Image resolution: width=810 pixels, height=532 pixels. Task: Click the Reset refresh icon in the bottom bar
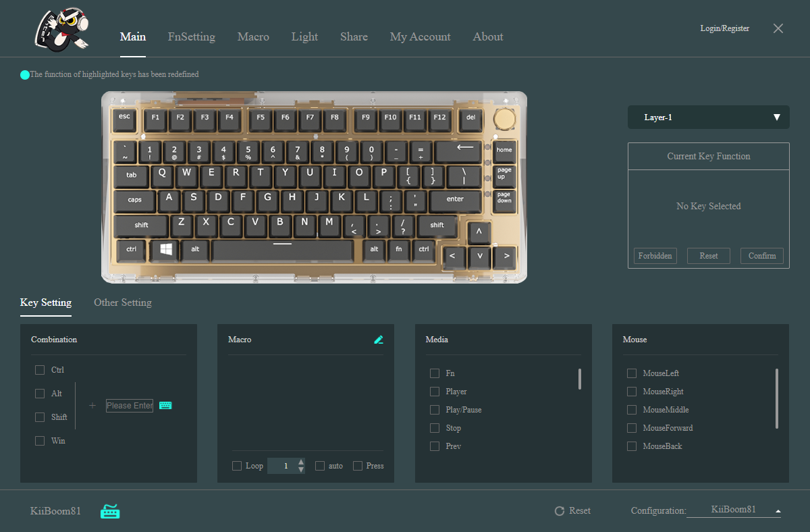click(x=560, y=511)
